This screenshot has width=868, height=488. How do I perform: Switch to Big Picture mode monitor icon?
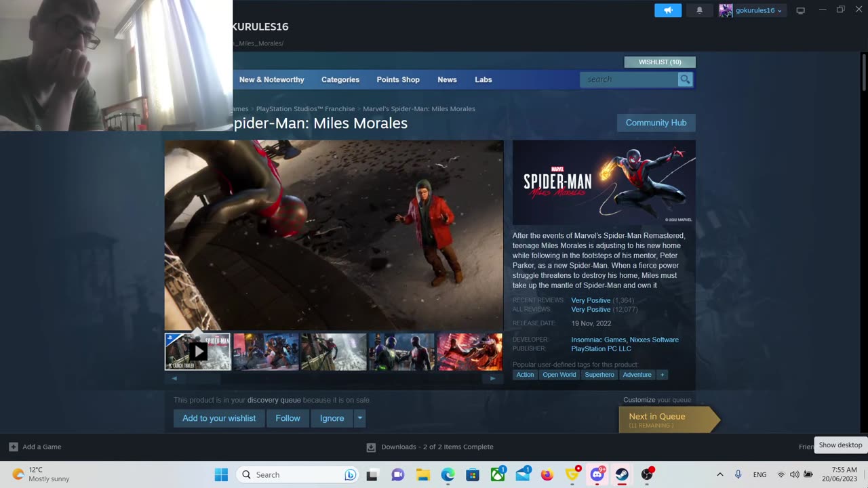(x=800, y=10)
